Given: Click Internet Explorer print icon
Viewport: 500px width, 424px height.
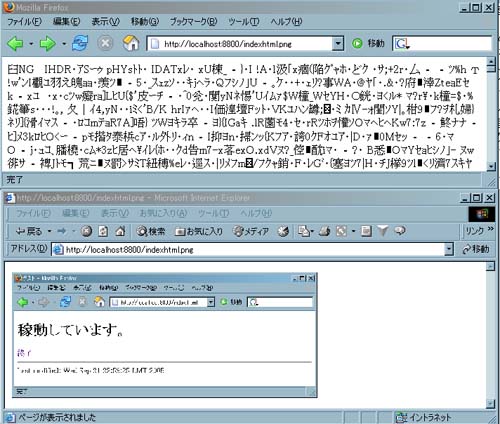Looking at the screenshot, I should coord(325,231).
